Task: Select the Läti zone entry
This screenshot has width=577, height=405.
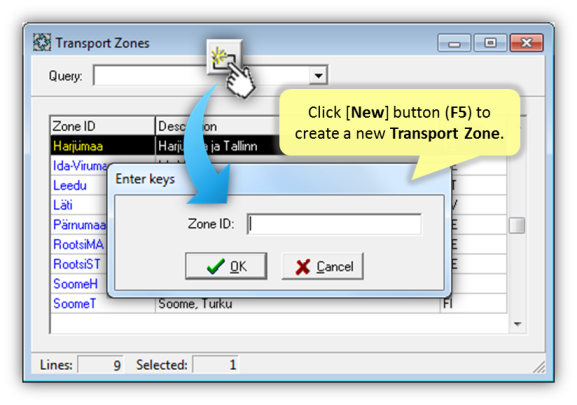Action: point(63,205)
